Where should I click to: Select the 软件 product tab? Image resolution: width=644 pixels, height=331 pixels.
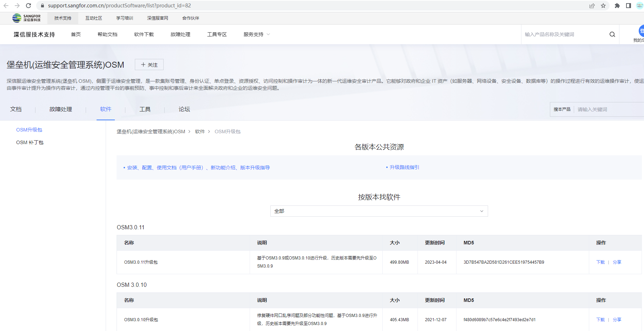click(106, 109)
